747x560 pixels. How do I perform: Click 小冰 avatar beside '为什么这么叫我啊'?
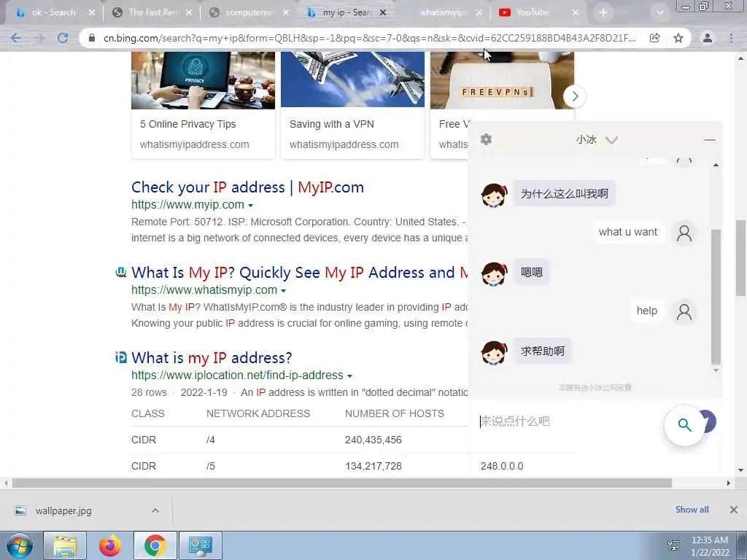point(494,195)
